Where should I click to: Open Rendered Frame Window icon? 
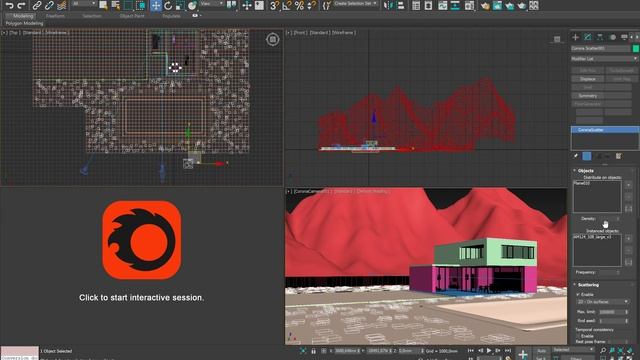point(497,5)
